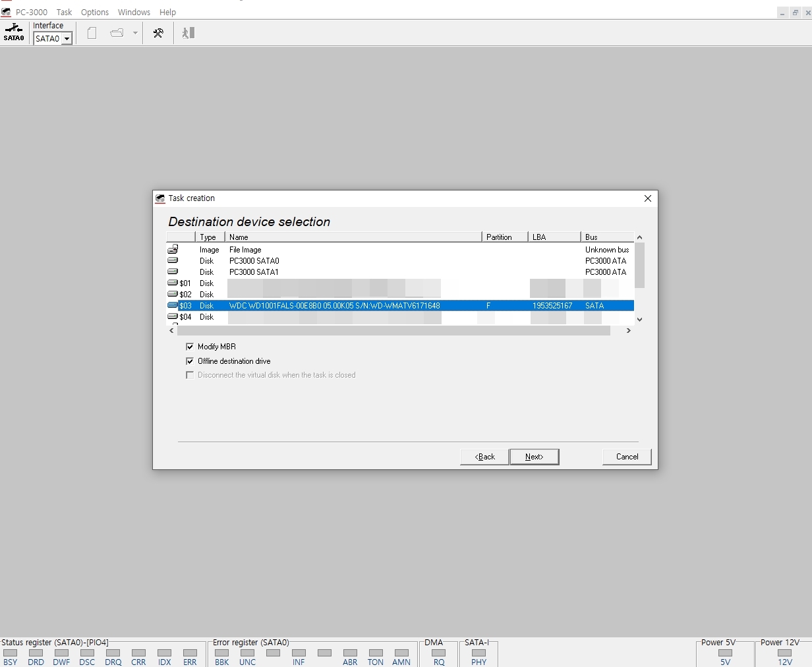Click the device list horizontal scrollbar thumb
Viewport: 812px width, 667px height.
pos(393,331)
